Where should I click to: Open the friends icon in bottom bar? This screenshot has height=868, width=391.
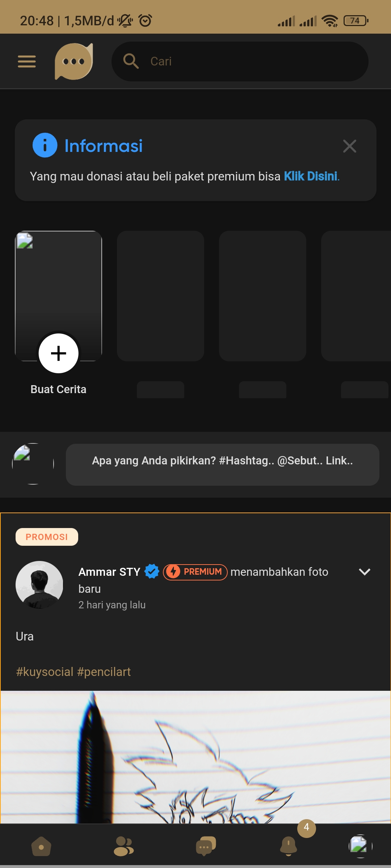click(123, 846)
